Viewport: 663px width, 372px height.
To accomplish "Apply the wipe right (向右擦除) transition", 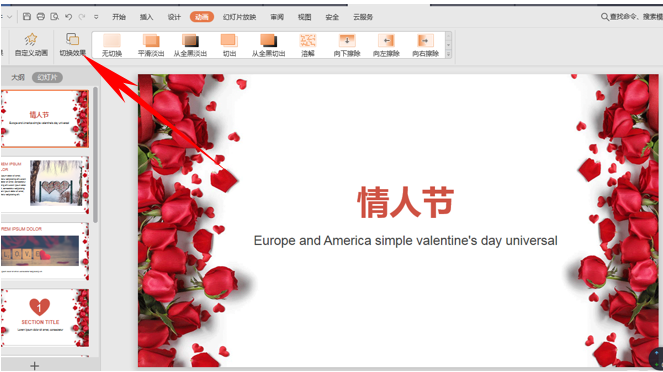I will (x=425, y=45).
